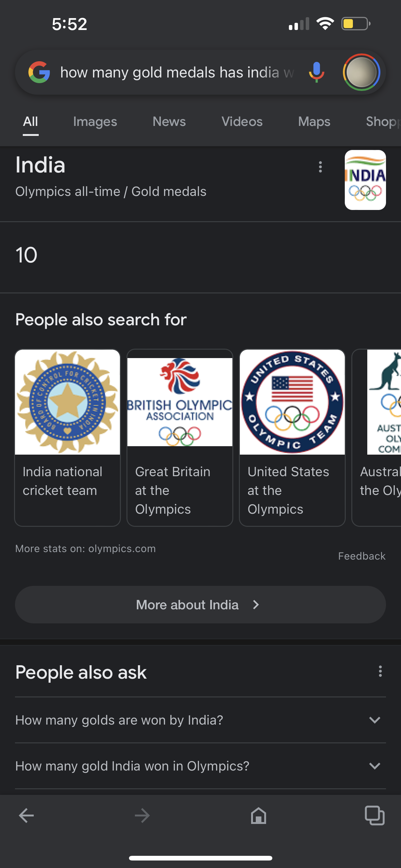The image size is (401, 868).
Task: Open People also ask options menu
Action: [380, 671]
